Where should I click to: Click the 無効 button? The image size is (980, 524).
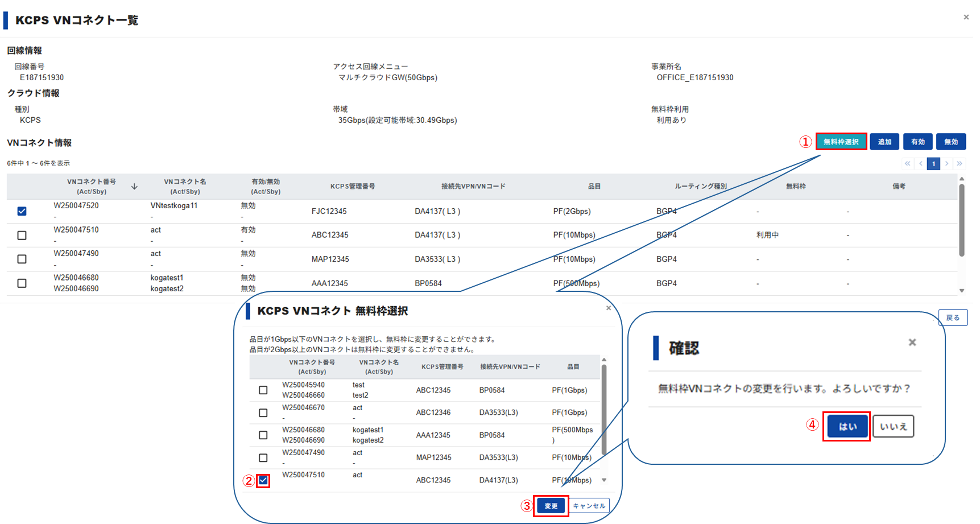pyautogui.click(x=951, y=142)
